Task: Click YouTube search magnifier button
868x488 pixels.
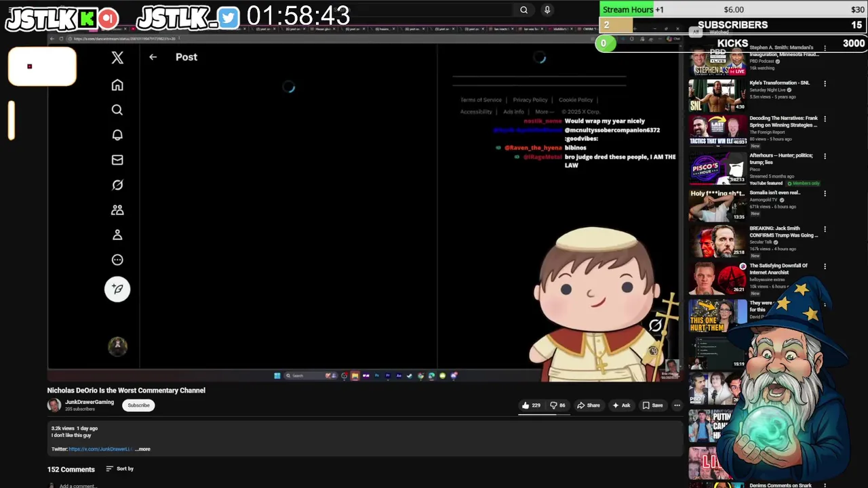Action: (524, 9)
